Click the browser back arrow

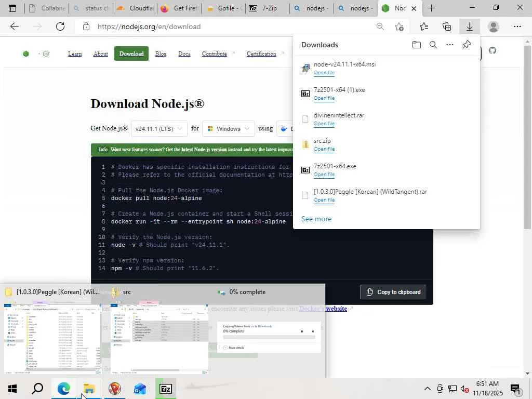tap(14, 26)
